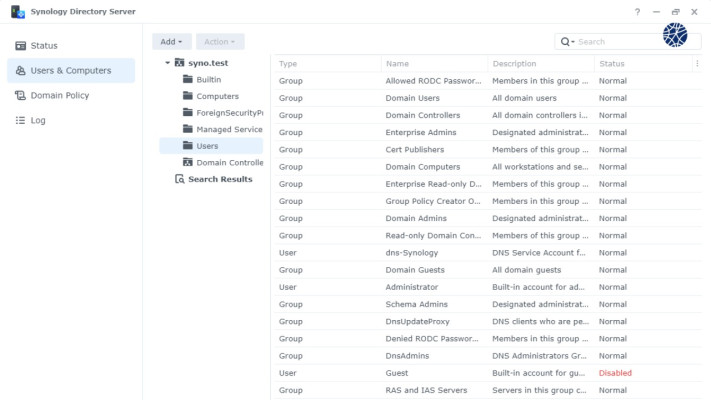Viewport: 711px width, 400px height.
Task: Collapse the syno.test domain tree
Action: (x=167, y=63)
